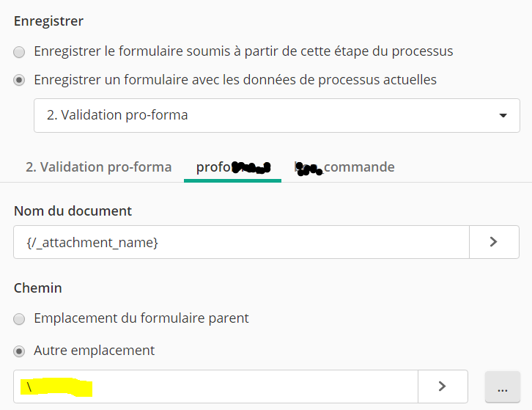Click the 'Enregistrer' section heading
Viewport: 532px width, 410px height.
click(x=48, y=21)
